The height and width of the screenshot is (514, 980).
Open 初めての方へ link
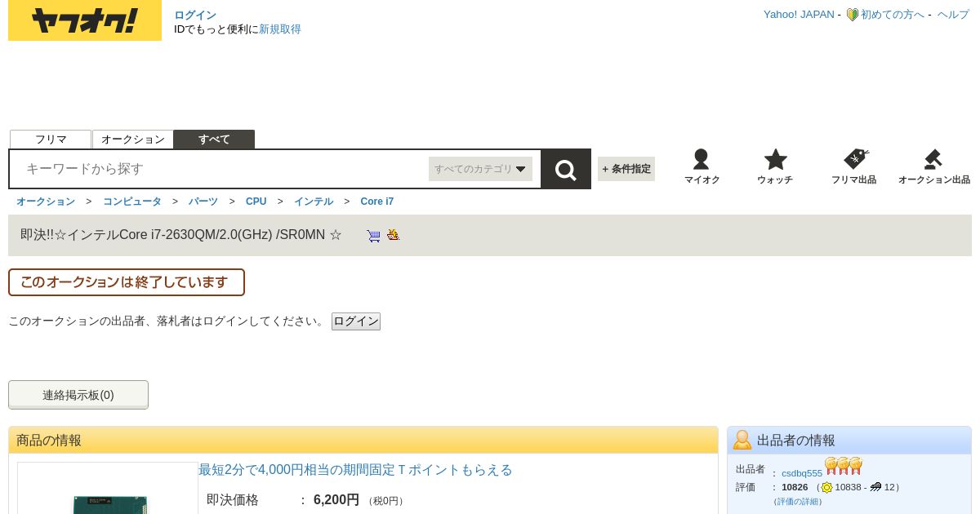click(893, 15)
